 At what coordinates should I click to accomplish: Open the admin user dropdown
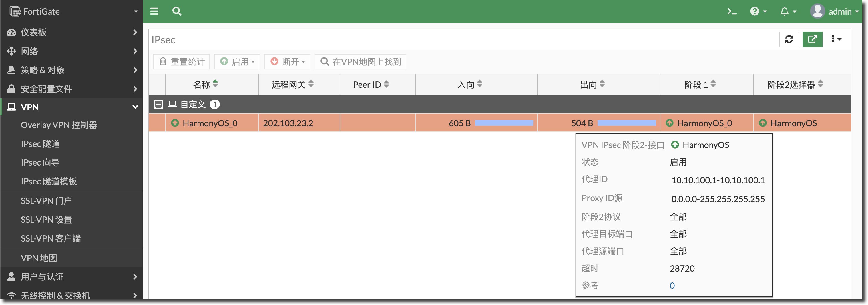tap(834, 11)
